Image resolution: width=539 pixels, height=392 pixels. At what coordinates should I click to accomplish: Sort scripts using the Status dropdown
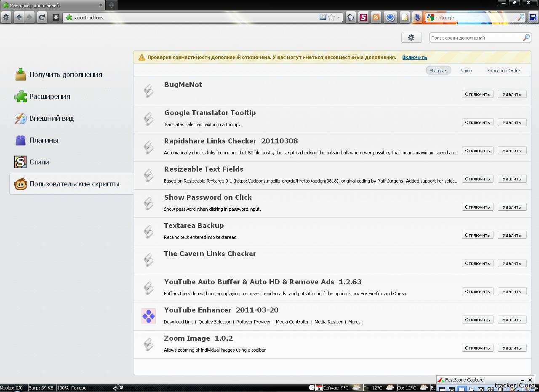point(438,71)
